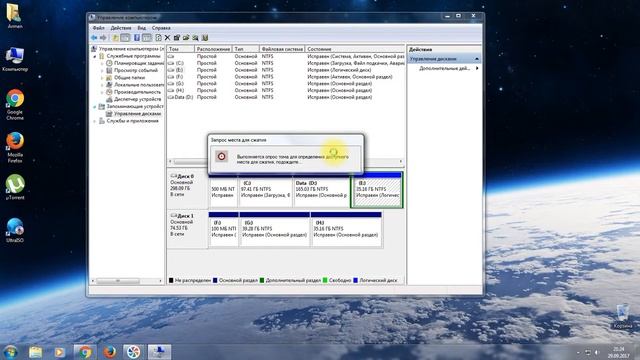Select the 97.41 ГБ (C:) partition block
This screenshot has height=360, width=640.
point(265,190)
